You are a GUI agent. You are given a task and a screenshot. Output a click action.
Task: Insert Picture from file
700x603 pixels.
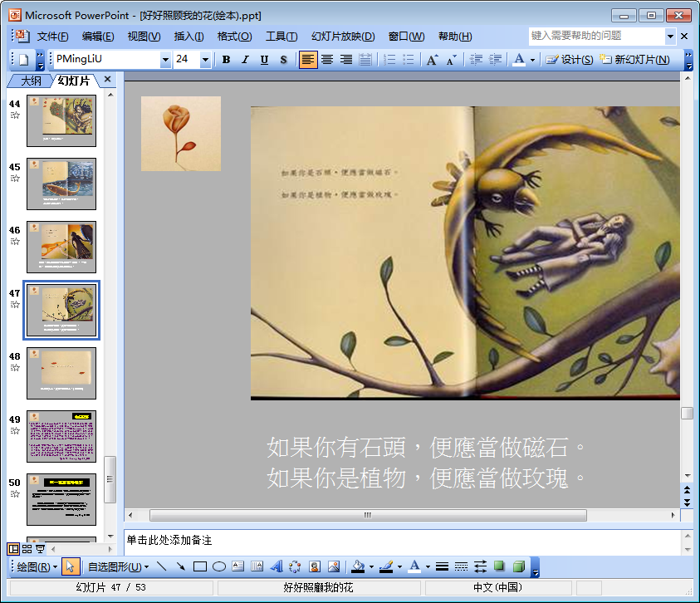tap(334, 566)
